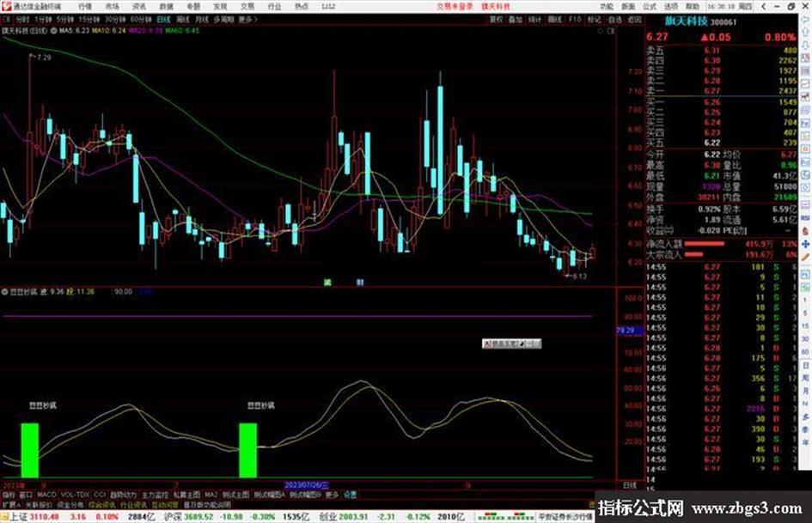Click the floating mini toolbar over the indicator
This screenshot has height=523, width=812.
click(511, 344)
